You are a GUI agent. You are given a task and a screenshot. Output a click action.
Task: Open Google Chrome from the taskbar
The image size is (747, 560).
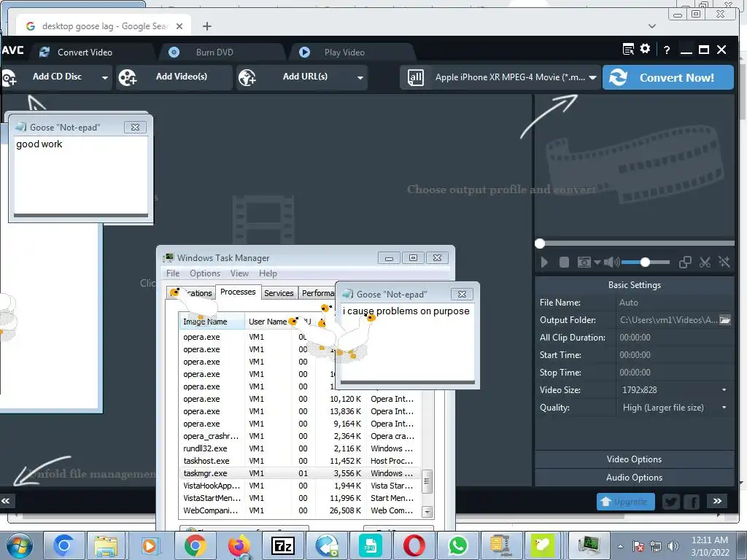(x=195, y=545)
